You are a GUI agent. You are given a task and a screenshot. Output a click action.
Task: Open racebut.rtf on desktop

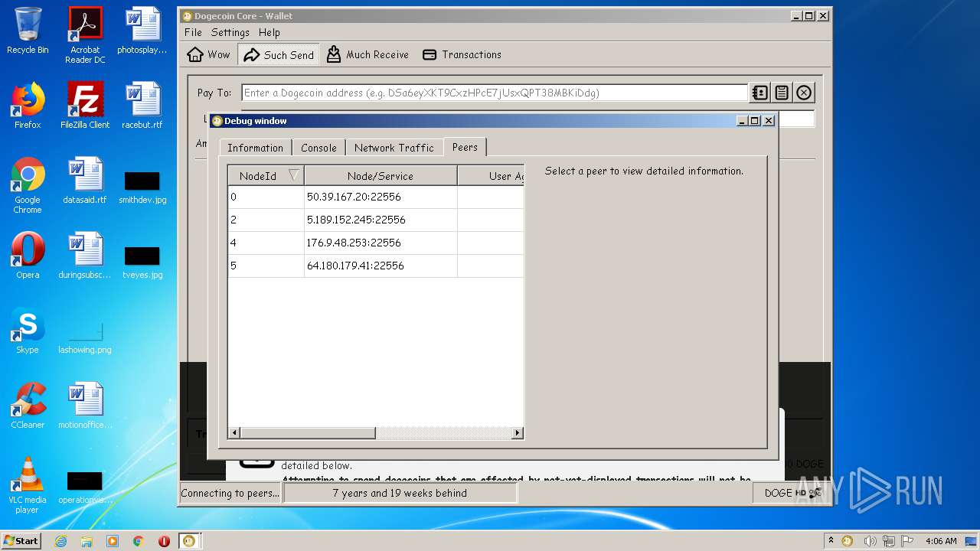(142, 106)
